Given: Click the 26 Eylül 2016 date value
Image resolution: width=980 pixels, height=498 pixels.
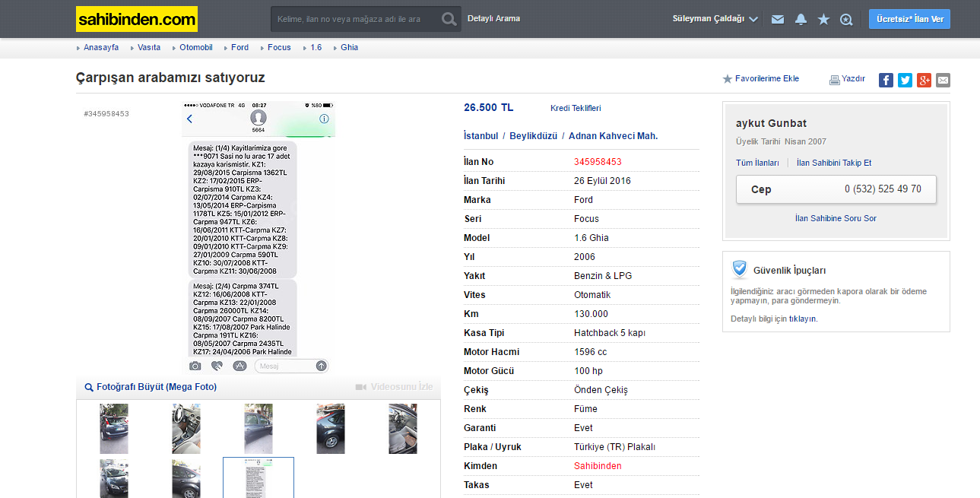Looking at the screenshot, I should (602, 181).
